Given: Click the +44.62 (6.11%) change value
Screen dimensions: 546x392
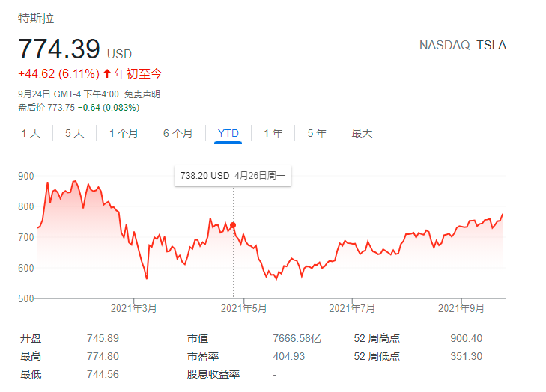Looking at the screenshot, I should (59, 74).
